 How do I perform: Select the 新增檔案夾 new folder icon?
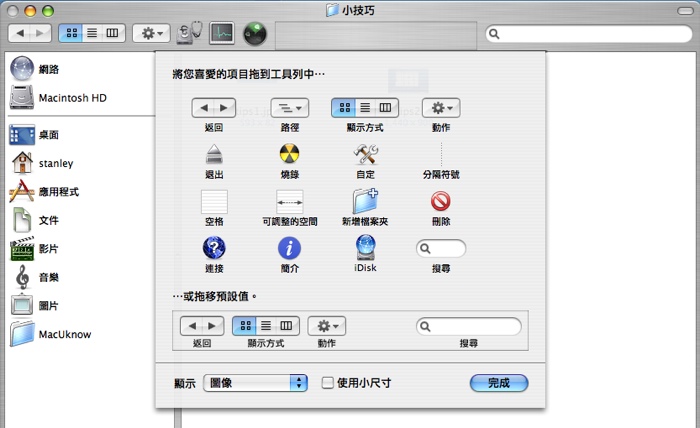point(365,201)
